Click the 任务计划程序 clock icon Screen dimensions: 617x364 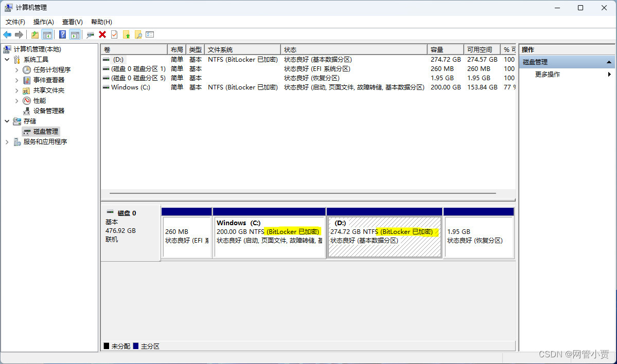click(27, 69)
